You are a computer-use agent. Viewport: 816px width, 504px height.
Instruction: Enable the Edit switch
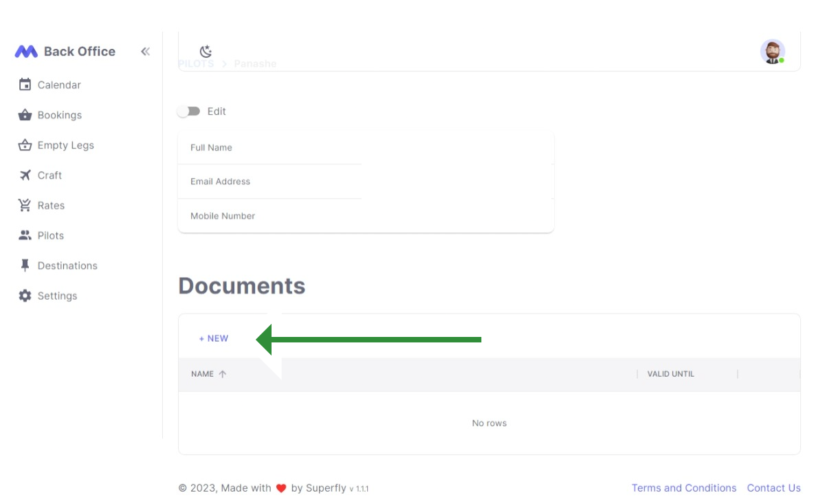point(189,111)
